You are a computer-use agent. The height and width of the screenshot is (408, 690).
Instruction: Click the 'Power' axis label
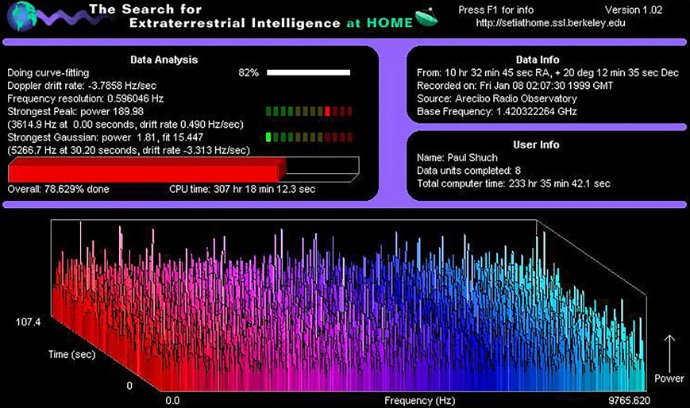coord(669,379)
